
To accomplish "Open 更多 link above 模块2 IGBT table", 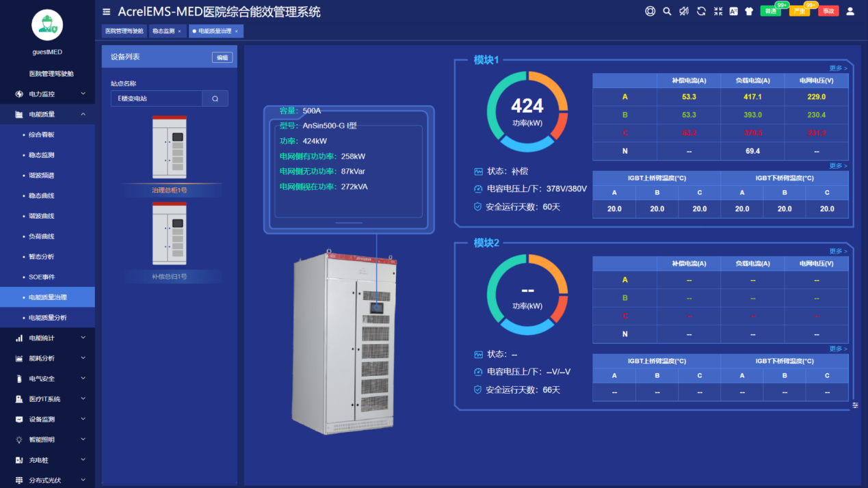I will click(x=839, y=349).
